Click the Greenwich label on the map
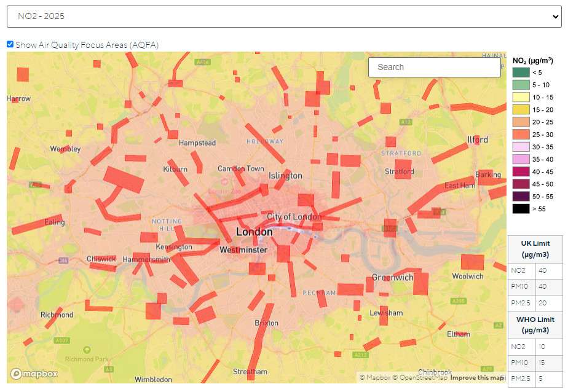Image resolution: width=568 pixels, height=392 pixels. [392, 278]
